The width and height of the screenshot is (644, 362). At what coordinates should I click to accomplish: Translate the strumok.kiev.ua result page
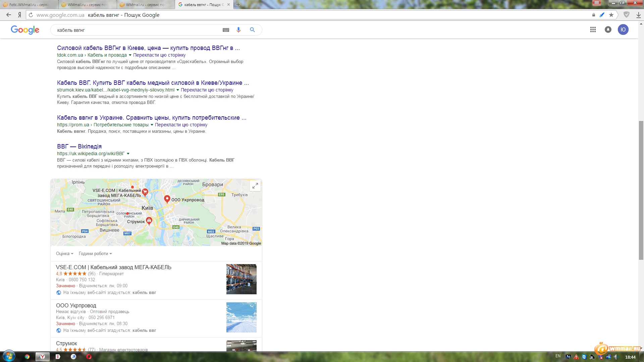(x=207, y=90)
